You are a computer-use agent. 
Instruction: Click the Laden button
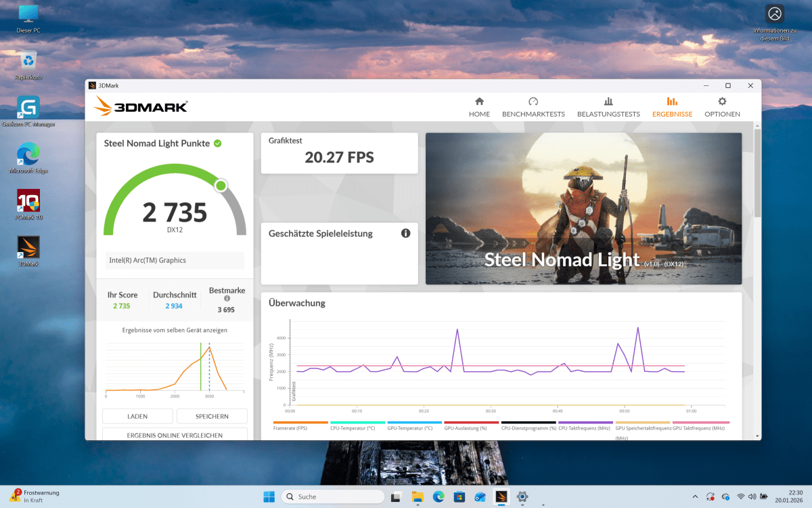137,416
